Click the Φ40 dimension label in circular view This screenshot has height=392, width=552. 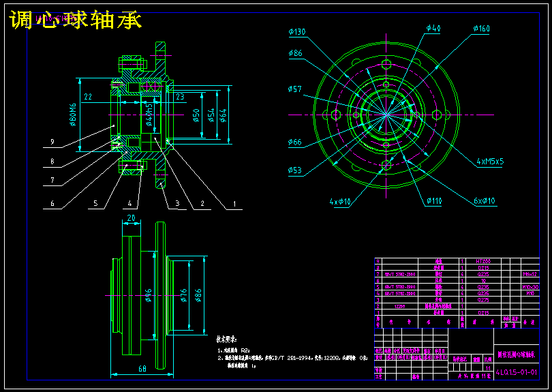tap(433, 28)
